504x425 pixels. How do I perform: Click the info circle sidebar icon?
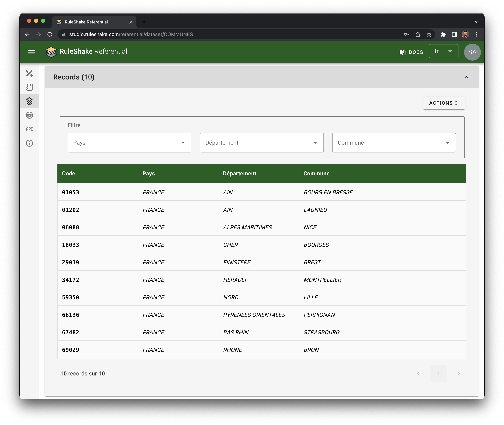(29, 143)
